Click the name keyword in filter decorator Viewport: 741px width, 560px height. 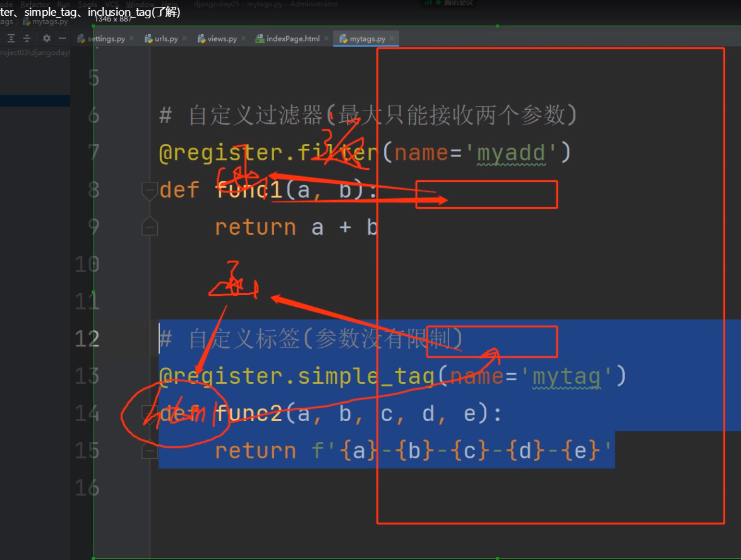pyautogui.click(x=421, y=153)
